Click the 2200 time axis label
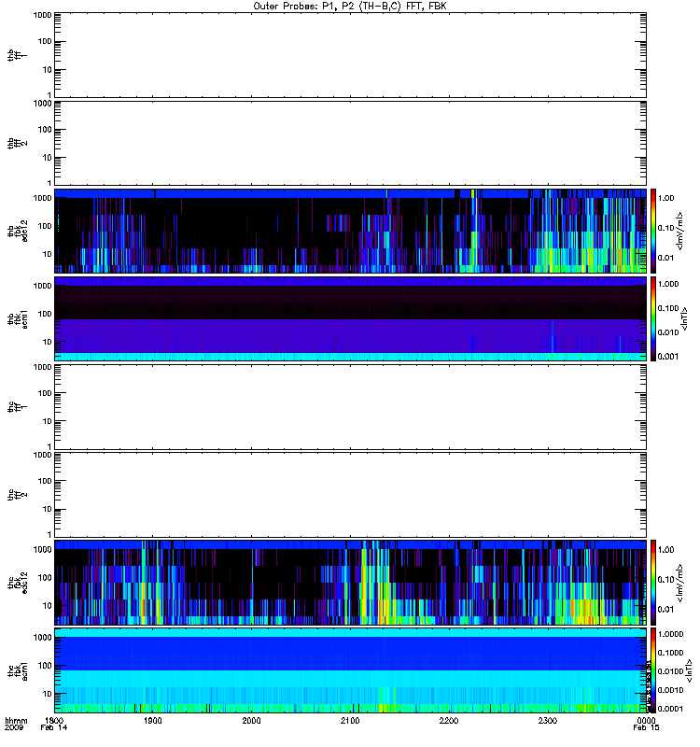The image size is (700, 747). [x=449, y=720]
